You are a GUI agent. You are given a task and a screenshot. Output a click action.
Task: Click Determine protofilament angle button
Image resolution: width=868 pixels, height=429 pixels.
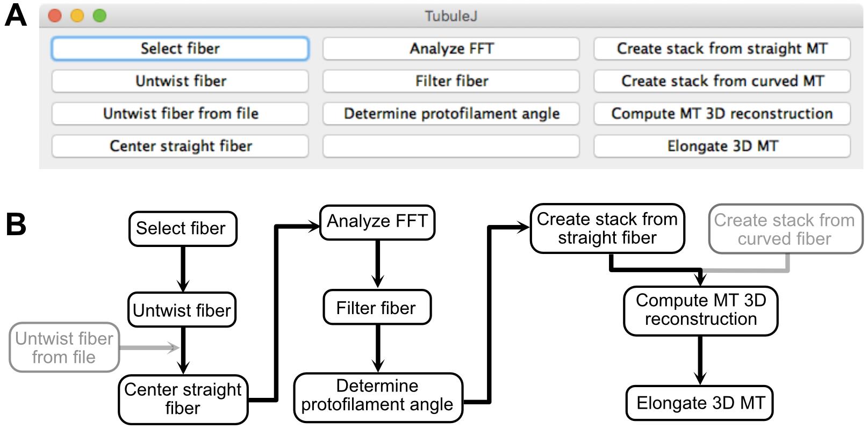[x=451, y=114]
